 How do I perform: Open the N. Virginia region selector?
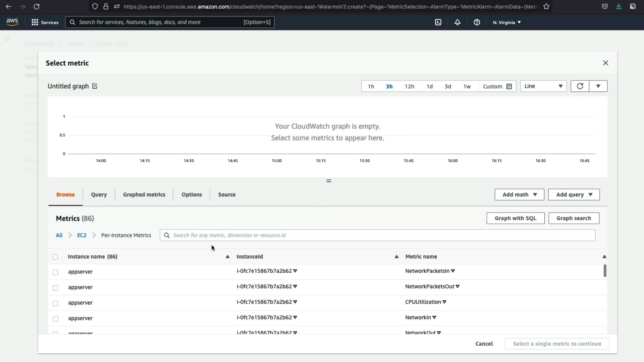coord(506,22)
